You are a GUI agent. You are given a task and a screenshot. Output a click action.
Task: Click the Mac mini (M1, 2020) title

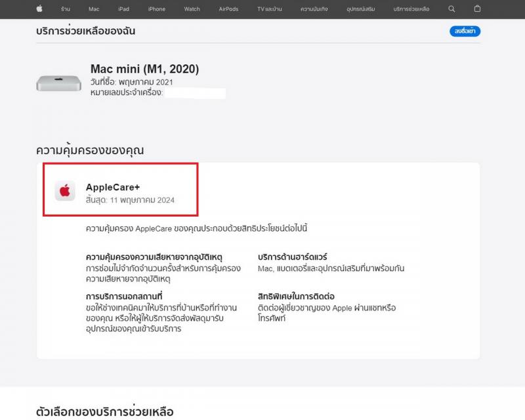(144, 69)
